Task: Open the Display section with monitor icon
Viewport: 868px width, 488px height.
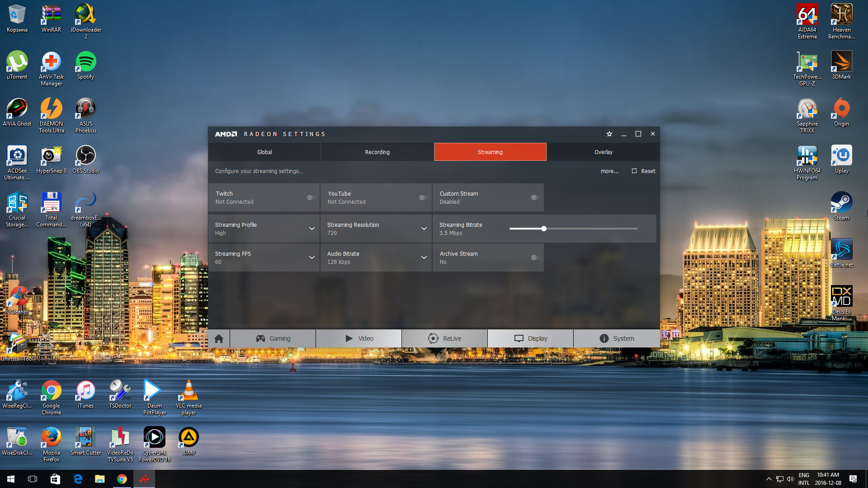Action: [x=530, y=338]
